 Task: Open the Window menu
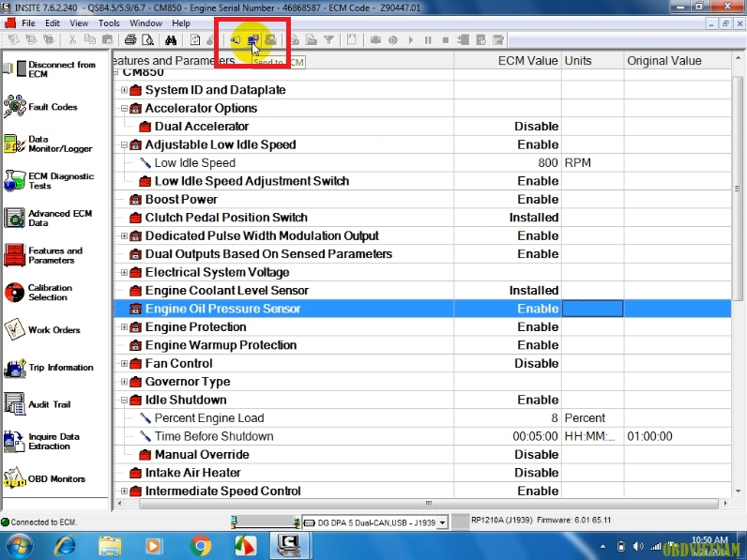pyautogui.click(x=145, y=23)
